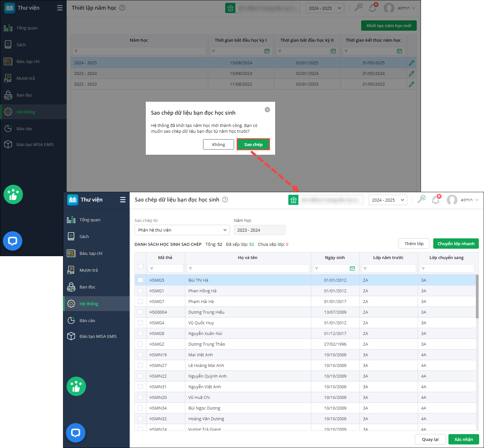Click the search tool icon in the Thiết lập năm học window
The height and width of the screenshot is (448, 484).
pyautogui.click(x=358, y=8)
